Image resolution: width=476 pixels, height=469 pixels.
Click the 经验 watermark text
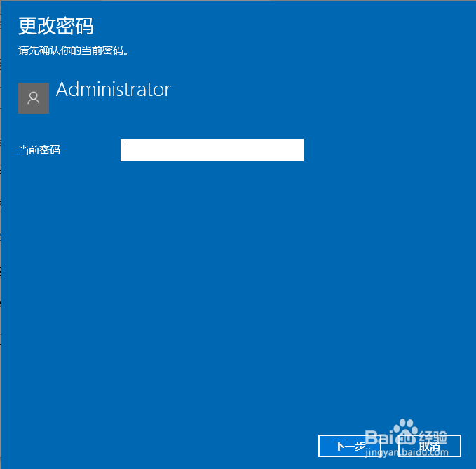(433, 437)
